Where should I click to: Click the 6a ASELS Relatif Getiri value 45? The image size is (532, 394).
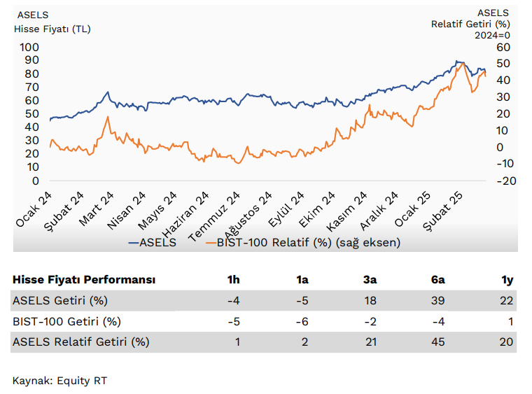coord(440,342)
